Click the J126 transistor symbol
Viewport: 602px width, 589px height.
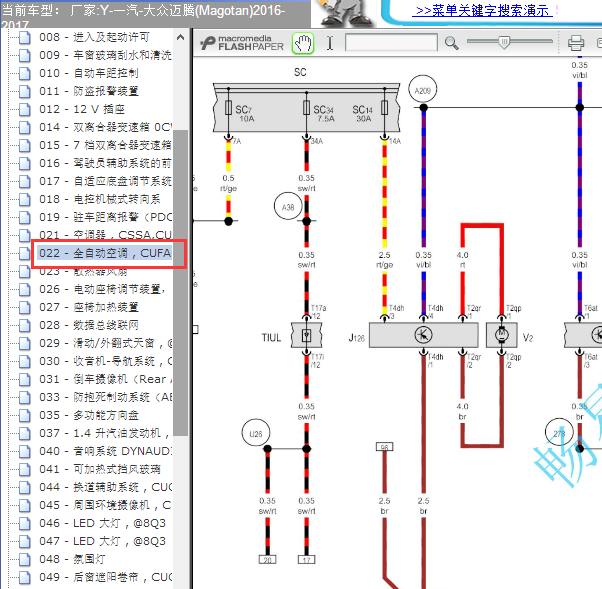tap(423, 335)
